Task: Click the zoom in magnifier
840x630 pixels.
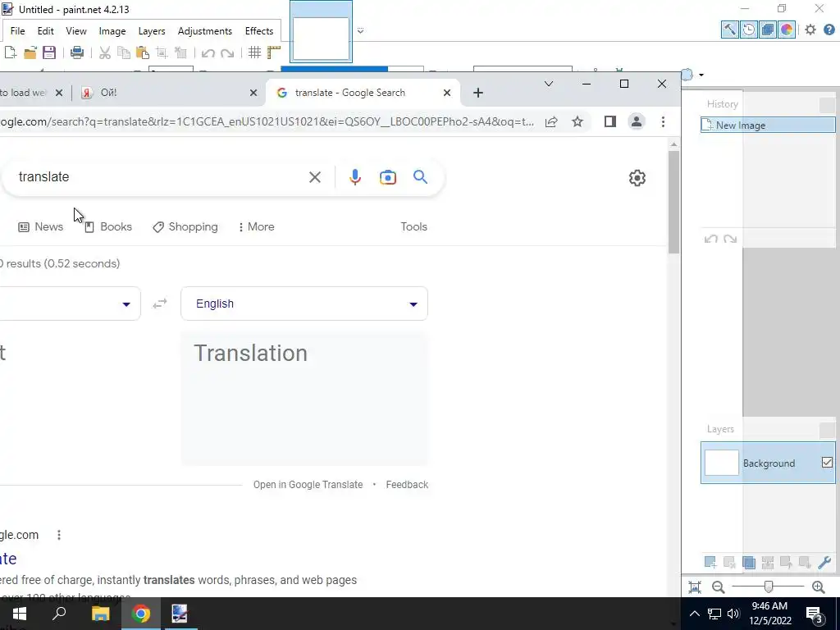Action: [x=818, y=587]
